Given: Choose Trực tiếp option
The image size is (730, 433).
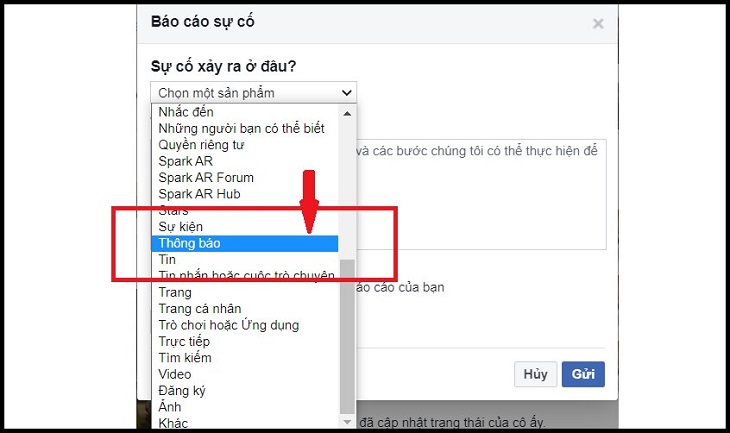Looking at the screenshot, I should pyautogui.click(x=245, y=341).
